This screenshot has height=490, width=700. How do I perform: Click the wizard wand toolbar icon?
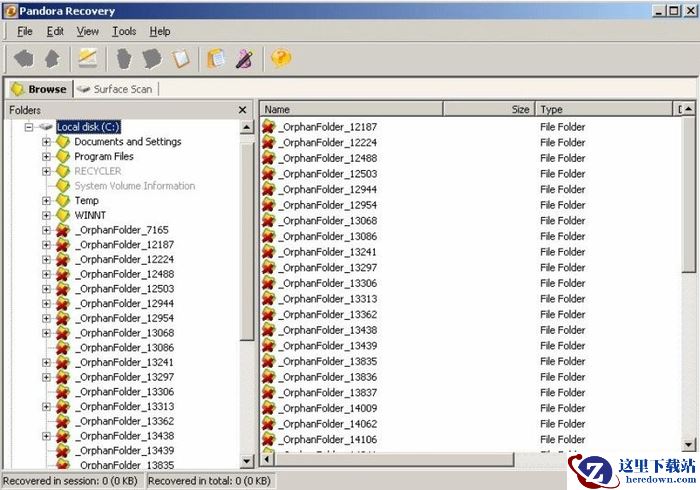(244, 58)
